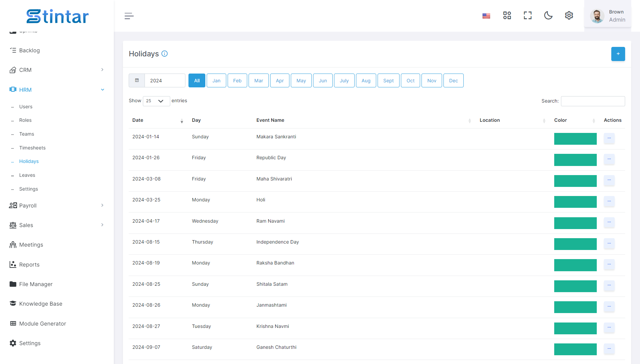
Task: Collapse sidebar with hamburger menu icon
Action: pyautogui.click(x=129, y=16)
